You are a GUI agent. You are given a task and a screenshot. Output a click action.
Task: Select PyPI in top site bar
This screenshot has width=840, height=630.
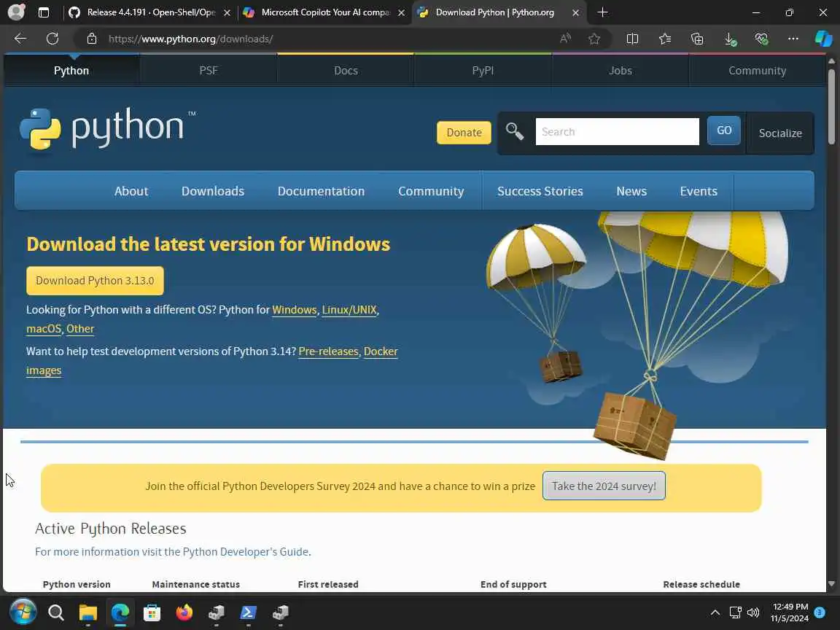pos(483,70)
